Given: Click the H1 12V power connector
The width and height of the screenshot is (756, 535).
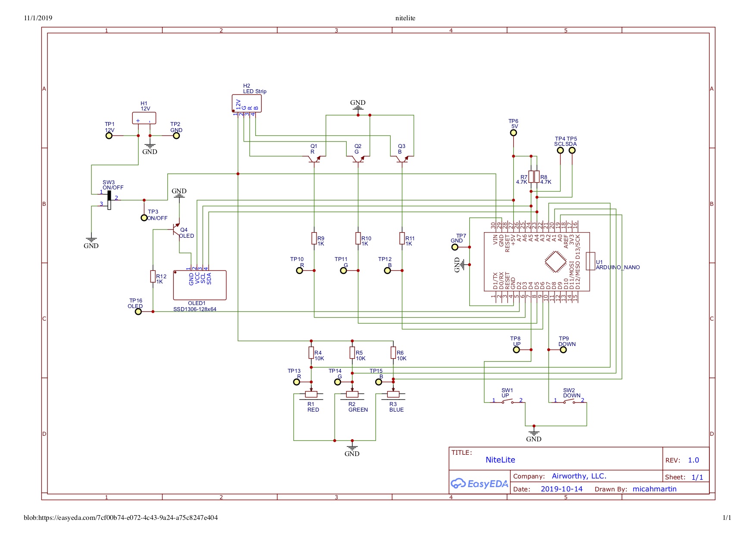Looking at the screenshot, I should [x=144, y=118].
